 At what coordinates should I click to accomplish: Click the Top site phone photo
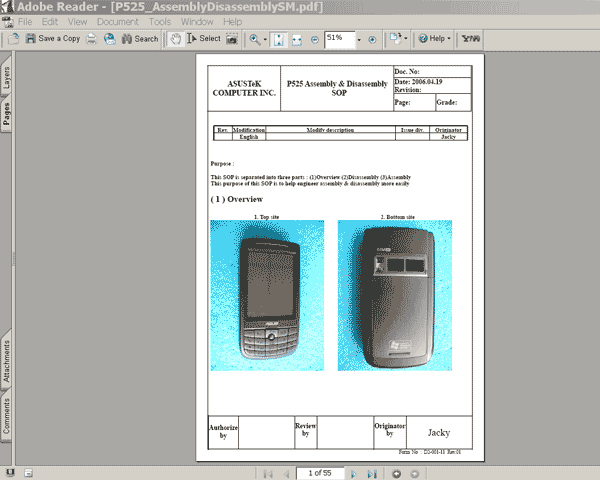tap(267, 296)
